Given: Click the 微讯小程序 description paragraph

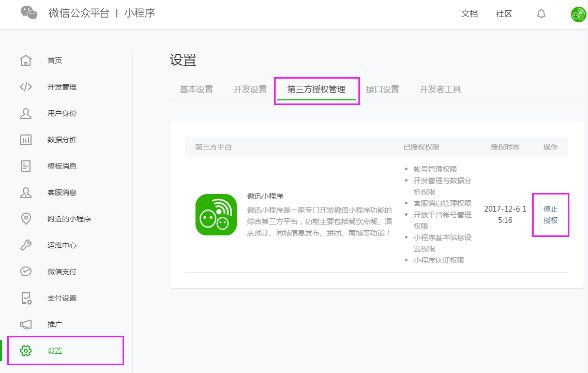Looking at the screenshot, I should pos(320,221).
